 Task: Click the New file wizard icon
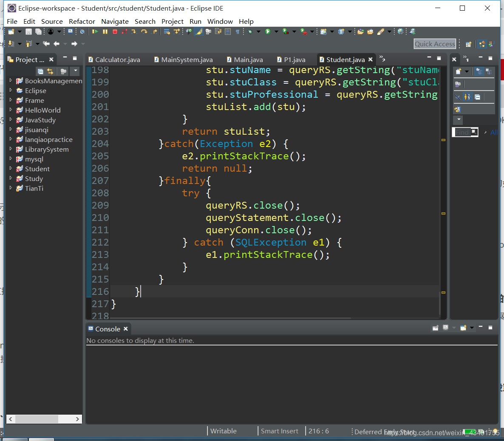[11, 31]
